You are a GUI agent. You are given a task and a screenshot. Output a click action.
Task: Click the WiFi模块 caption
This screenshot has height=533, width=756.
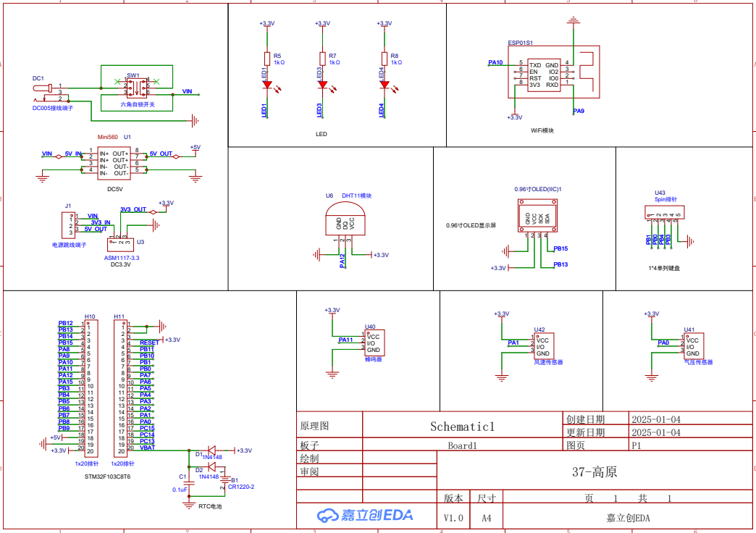(x=542, y=130)
